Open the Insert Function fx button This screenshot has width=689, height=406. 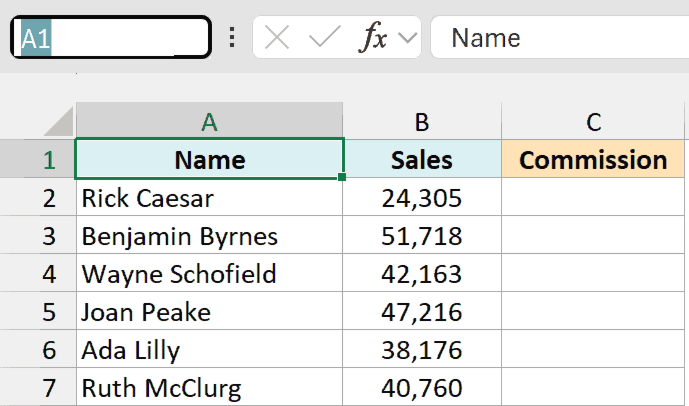coord(373,37)
